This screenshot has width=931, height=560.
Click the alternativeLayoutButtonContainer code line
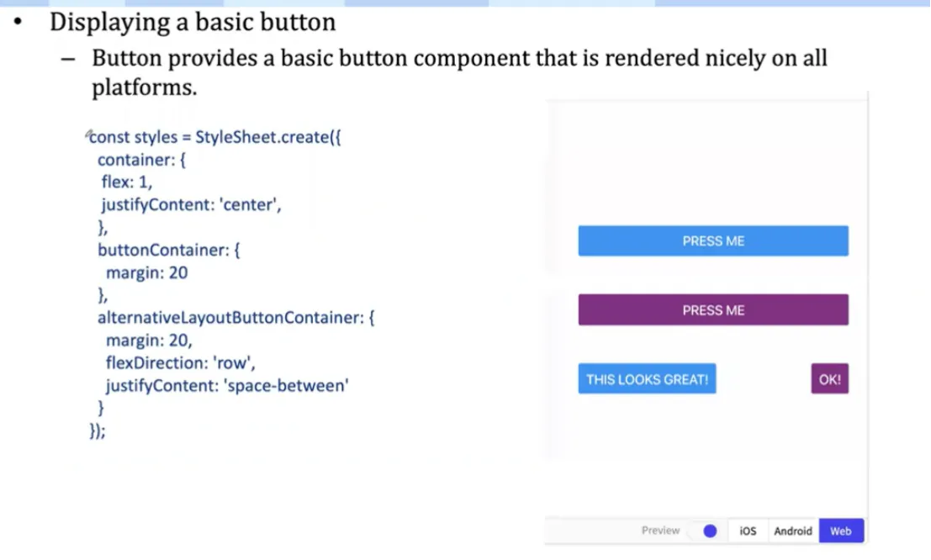tap(235, 318)
